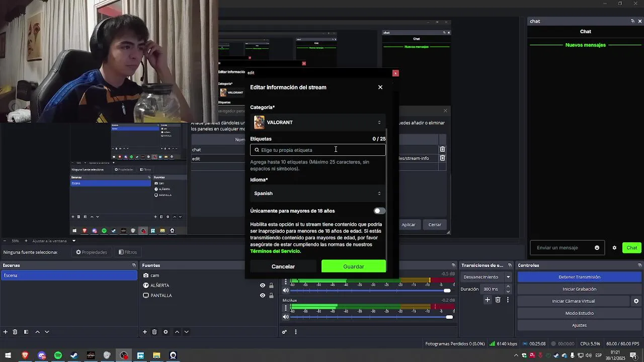Add a new transition with plus icon

point(488,300)
